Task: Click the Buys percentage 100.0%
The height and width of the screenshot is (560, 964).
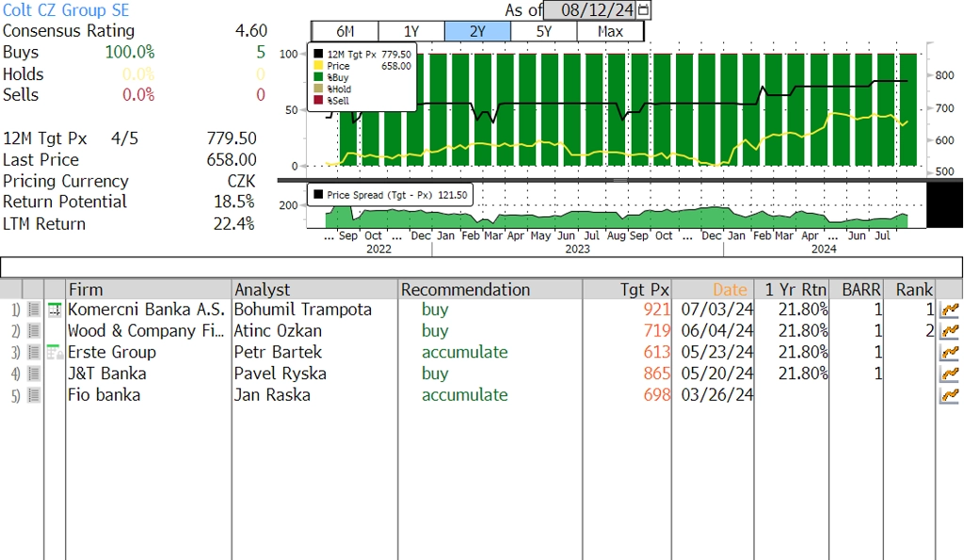Action: [x=130, y=53]
